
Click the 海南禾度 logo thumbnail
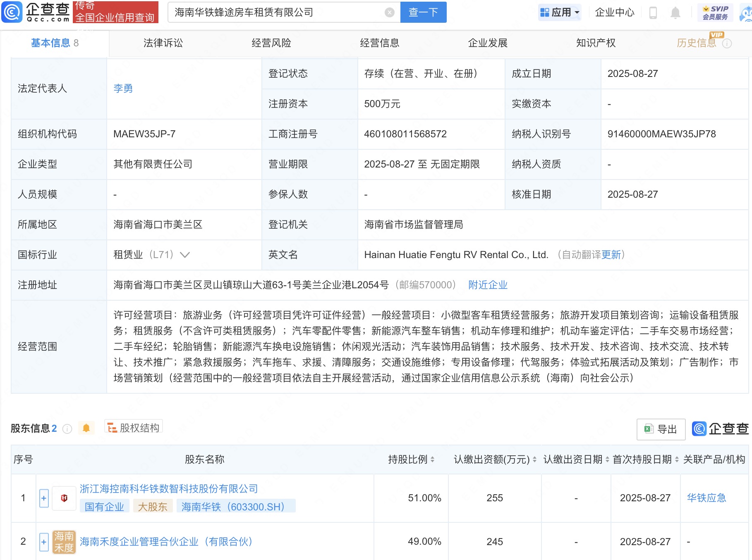[64, 542]
